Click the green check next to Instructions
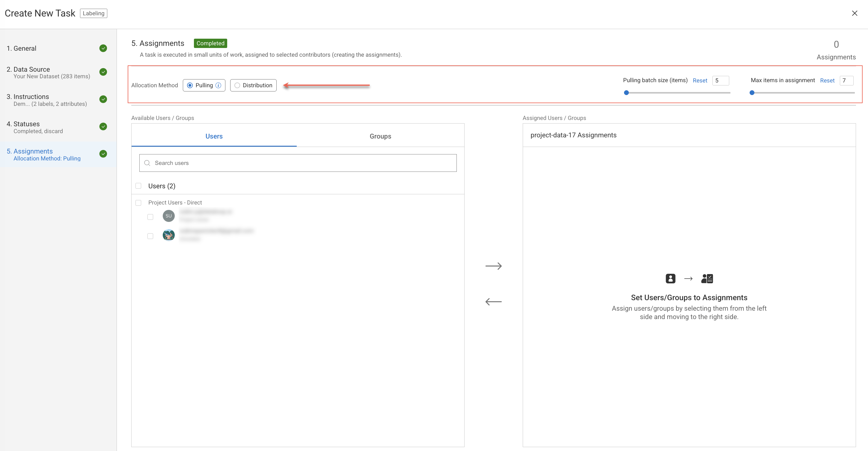868x451 pixels. point(103,99)
